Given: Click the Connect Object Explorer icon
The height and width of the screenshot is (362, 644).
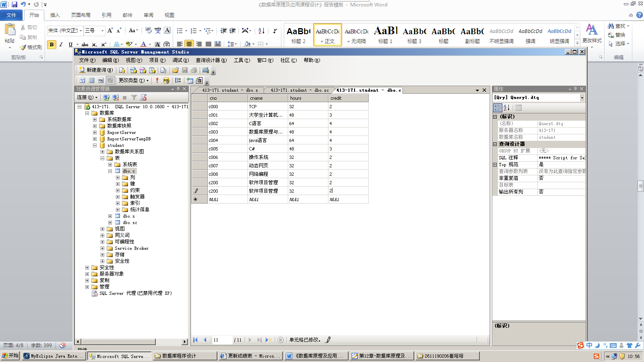Looking at the screenshot, I should 106,97.
